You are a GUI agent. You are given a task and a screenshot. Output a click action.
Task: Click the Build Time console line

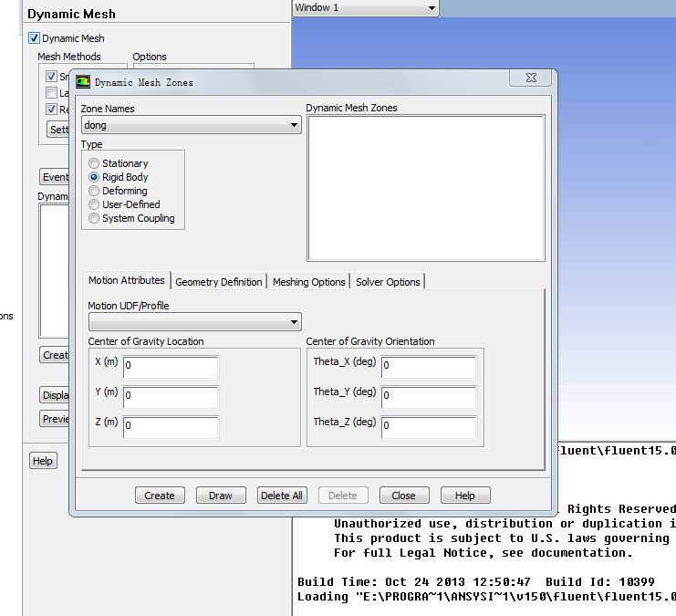coord(476,582)
